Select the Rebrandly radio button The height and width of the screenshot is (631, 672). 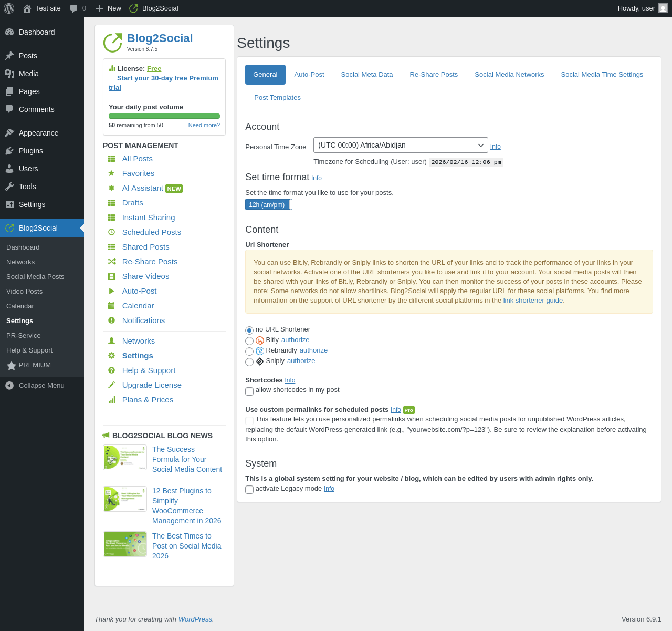tap(249, 351)
